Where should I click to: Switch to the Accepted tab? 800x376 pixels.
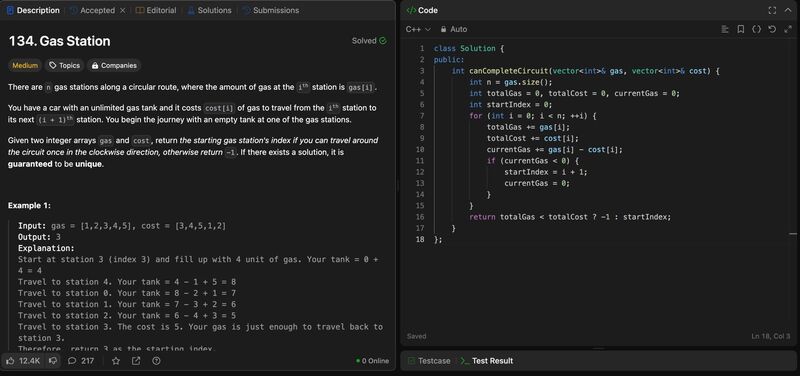[92, 10]
